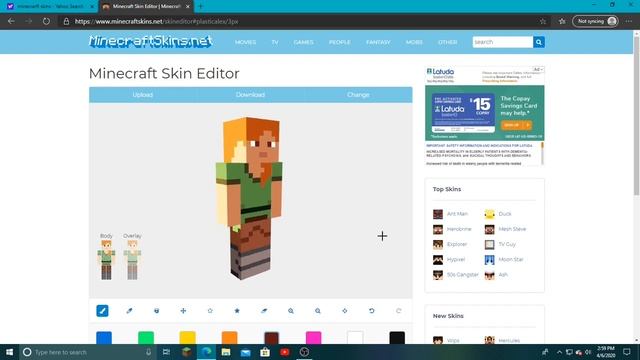The height and width of the screenshot is (360, 640).
Task: Click the MinecraftSkins.net logo
Action: pyautogui.click(x=151, y=41)
